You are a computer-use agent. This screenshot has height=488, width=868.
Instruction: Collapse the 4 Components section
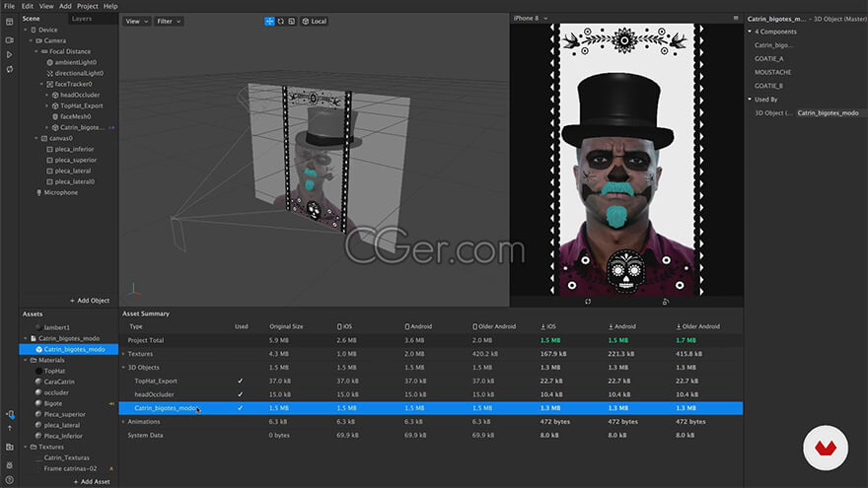[750, 32]
